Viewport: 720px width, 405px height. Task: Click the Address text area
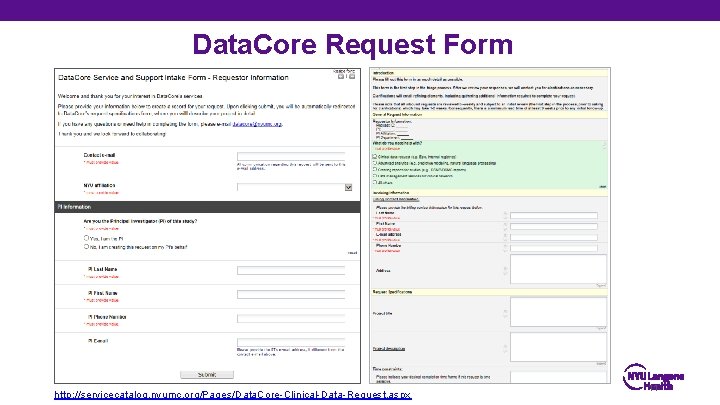click(x=558, y=270)
